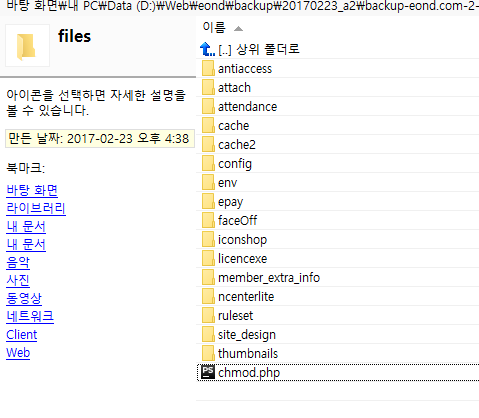The height and width of the screenshot is (418, 479).
Task: Click the ncenterlite folder icon
Action: [208, 296]
